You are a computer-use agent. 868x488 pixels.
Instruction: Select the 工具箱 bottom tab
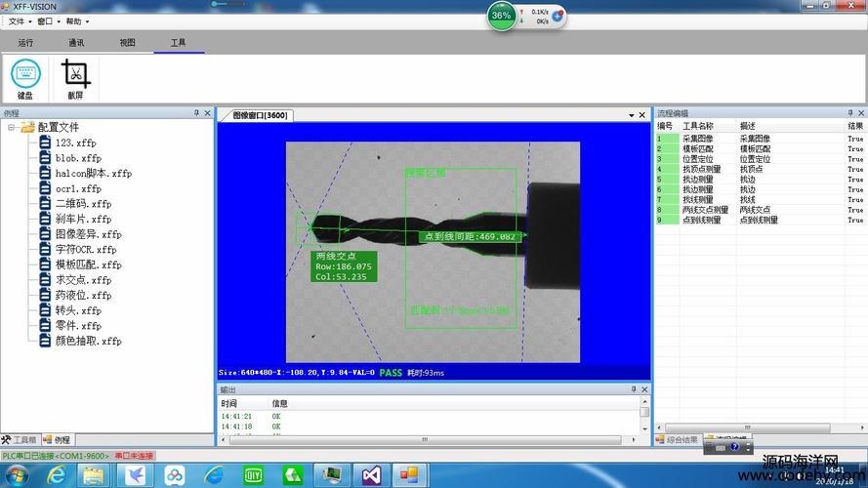[x=19, y=440]
